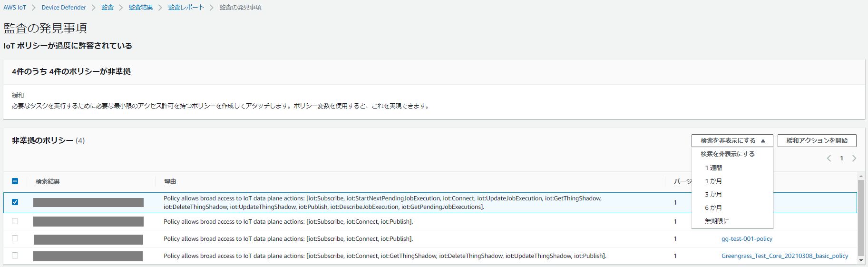Check the Greengrass_Test_Core policy row checkbox
Viewport: 868px width, 267px height.
(15, 256)
